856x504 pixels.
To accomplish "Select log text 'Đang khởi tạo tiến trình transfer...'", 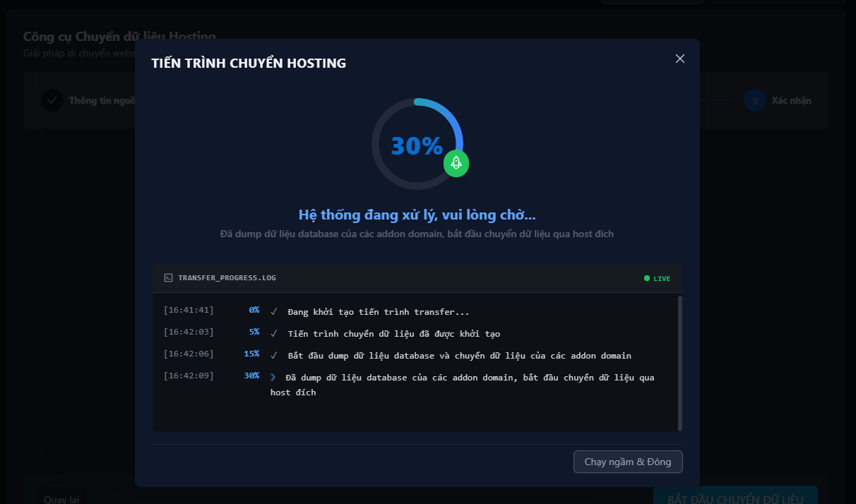I will click(x=379, y=312).
